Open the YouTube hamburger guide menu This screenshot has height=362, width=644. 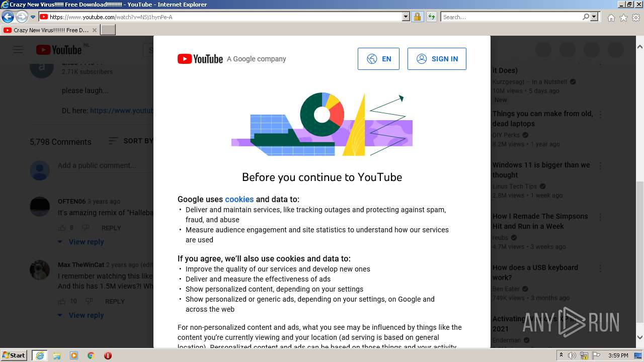[x=18, y=49]
